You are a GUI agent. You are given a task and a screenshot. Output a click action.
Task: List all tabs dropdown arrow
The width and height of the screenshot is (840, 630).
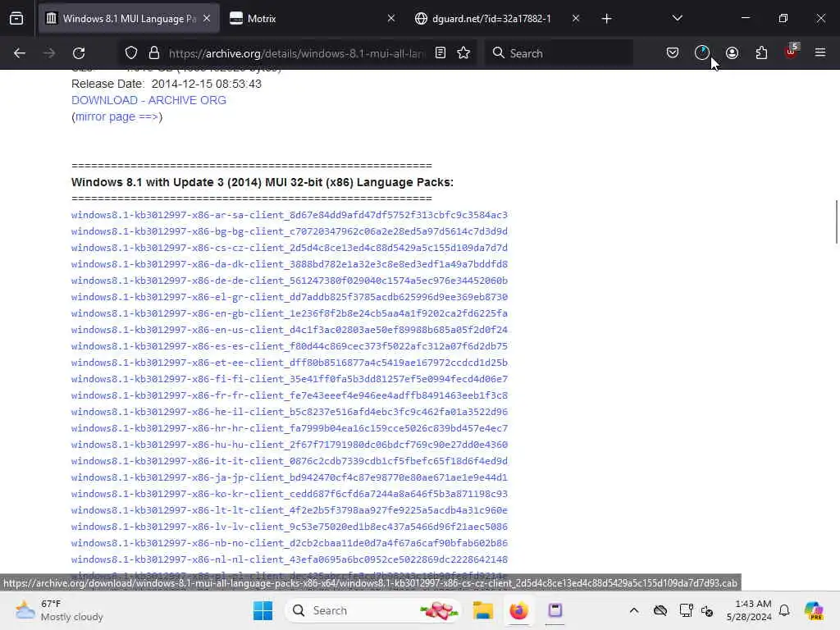(x=678, y=19)
